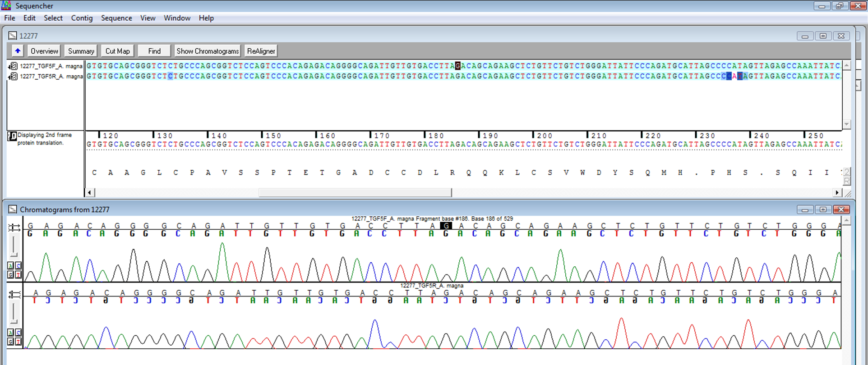
Task: Click the Sequencher app icon in title bar
Action: tap(6, 5)
